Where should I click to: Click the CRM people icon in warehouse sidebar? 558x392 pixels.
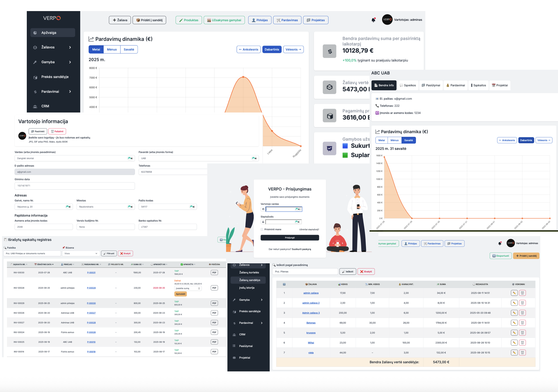coord(234,335)
